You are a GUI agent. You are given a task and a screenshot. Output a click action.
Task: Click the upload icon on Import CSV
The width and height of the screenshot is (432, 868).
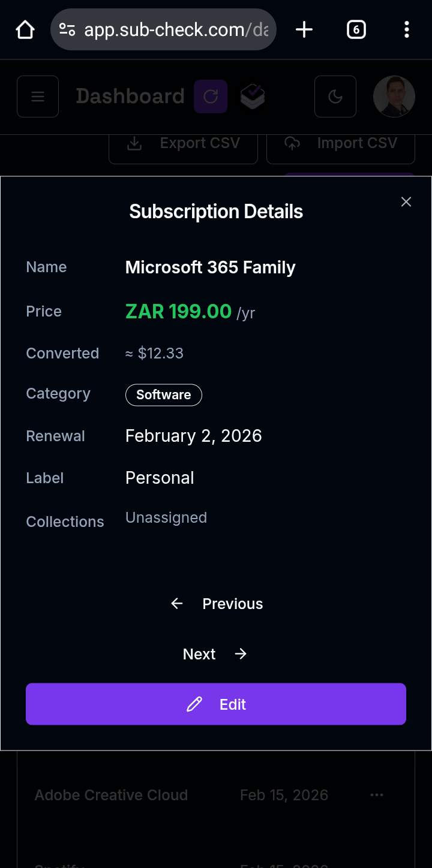click(292, 143)
